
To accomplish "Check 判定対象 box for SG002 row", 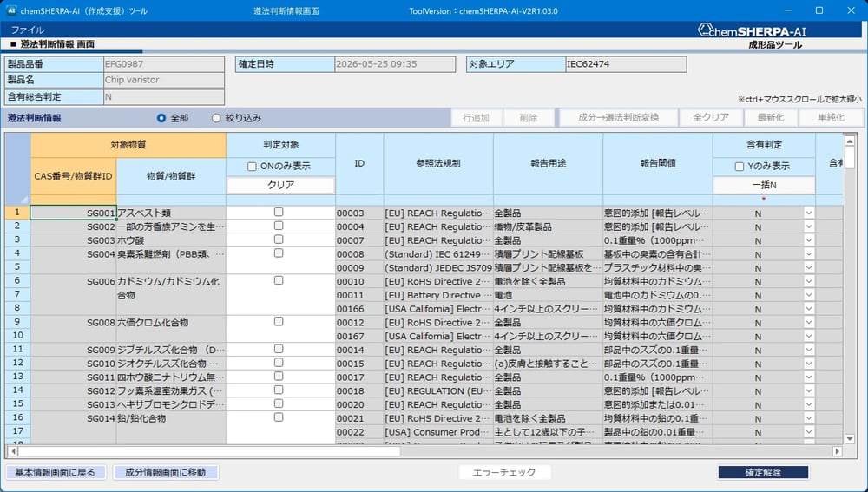I will pyautogui.click(x=279, y=226).
